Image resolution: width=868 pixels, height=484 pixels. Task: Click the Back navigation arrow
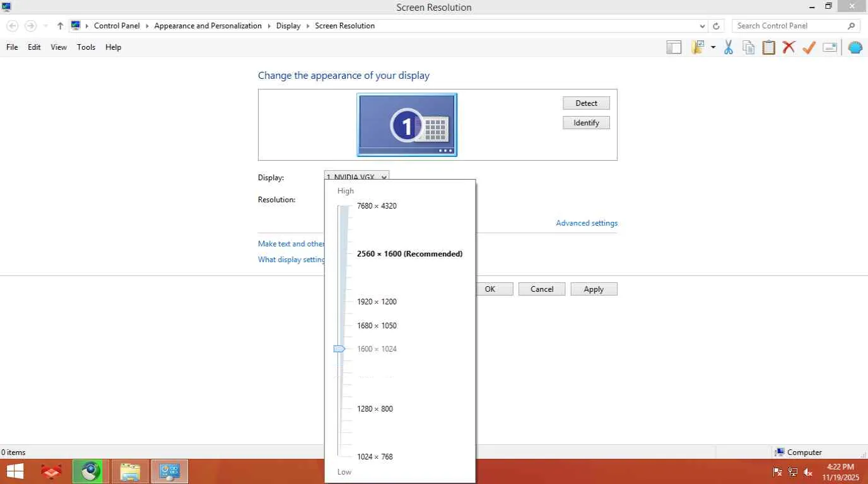pos(12,26)
